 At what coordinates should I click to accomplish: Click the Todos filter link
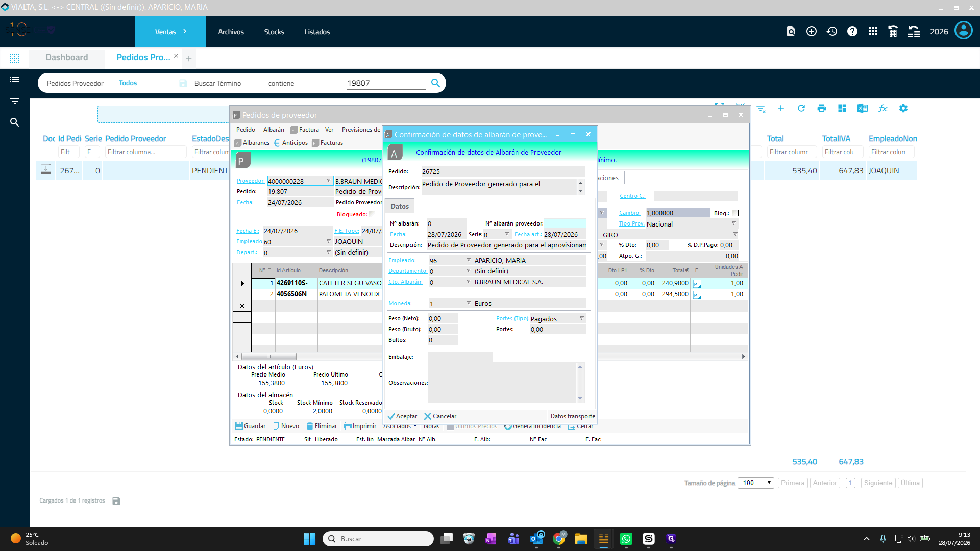(128, 83)
